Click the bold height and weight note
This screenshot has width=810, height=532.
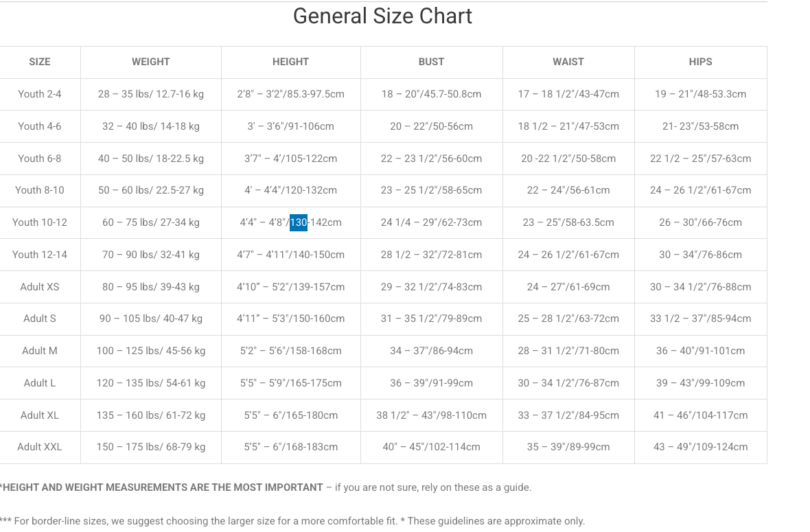point(162,487)
